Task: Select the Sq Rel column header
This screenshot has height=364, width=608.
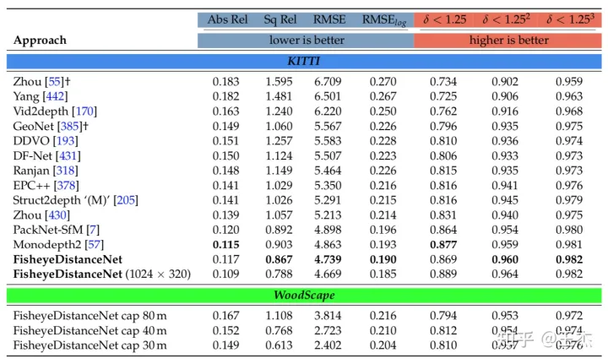Action: (x=280, y=19)
